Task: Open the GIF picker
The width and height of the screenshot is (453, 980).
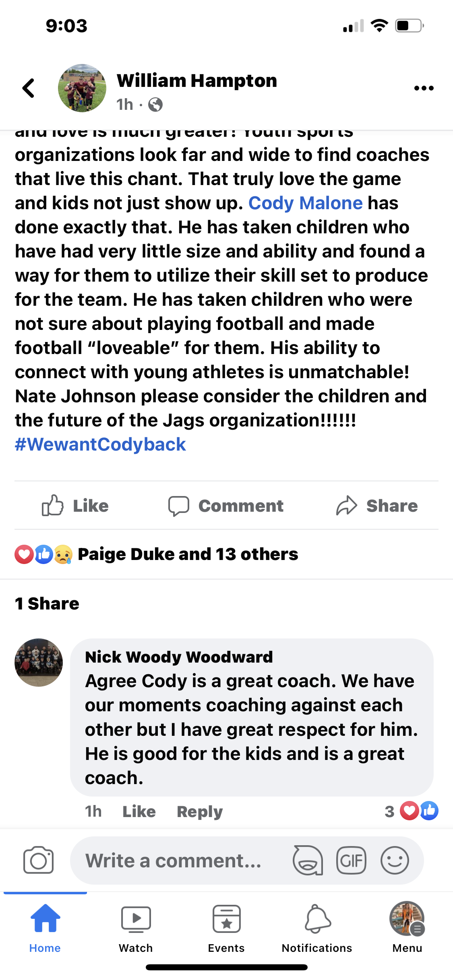Action: (351, 861)
